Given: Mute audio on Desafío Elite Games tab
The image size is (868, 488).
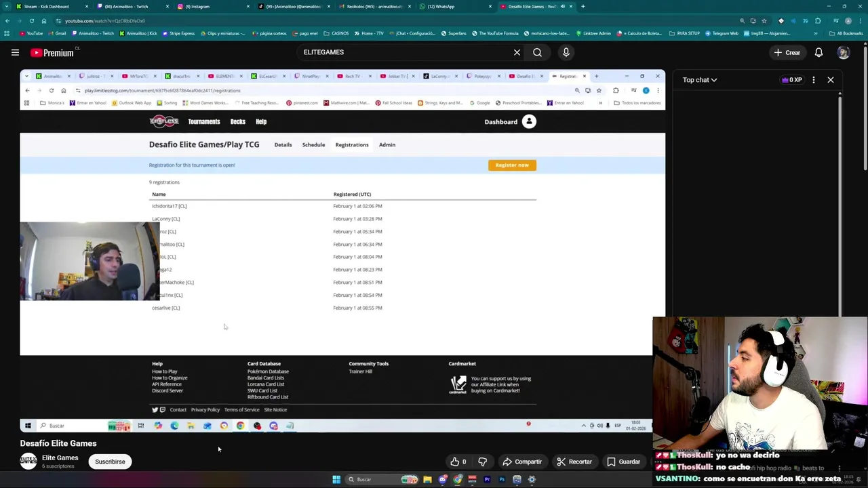Looking at the screenshot, I should tap(562, 6).
